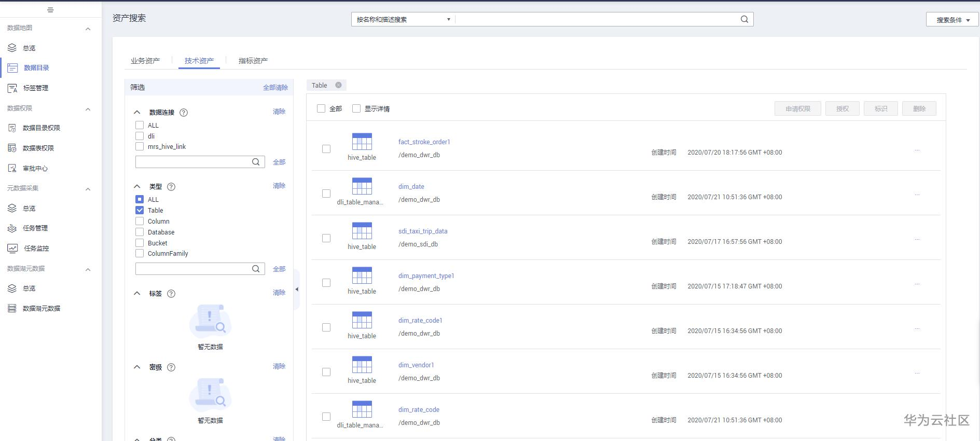Click the 申请权限 button

798,108
